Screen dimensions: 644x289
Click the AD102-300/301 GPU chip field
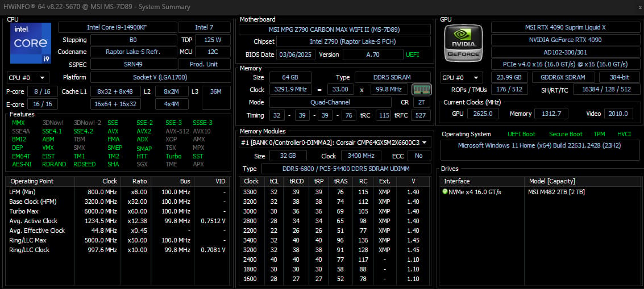tap(565, 53)
